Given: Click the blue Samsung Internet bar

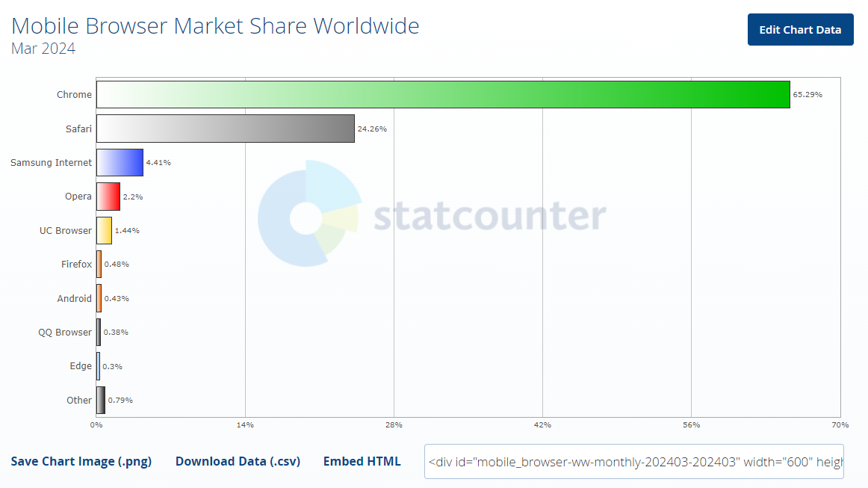Looking at the screenshot, I should point(120,162).
